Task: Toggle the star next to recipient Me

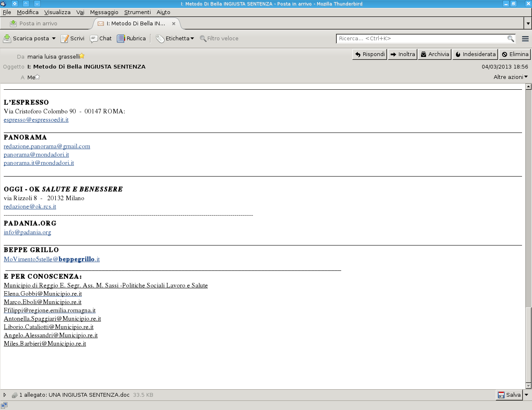Action: pyautogui.click(x=37, y=77)
